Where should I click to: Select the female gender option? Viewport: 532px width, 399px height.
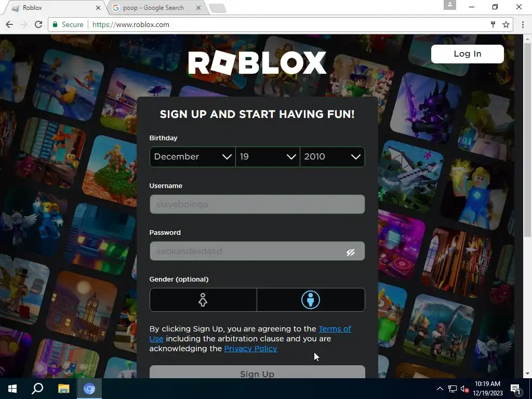click(203, 300)
